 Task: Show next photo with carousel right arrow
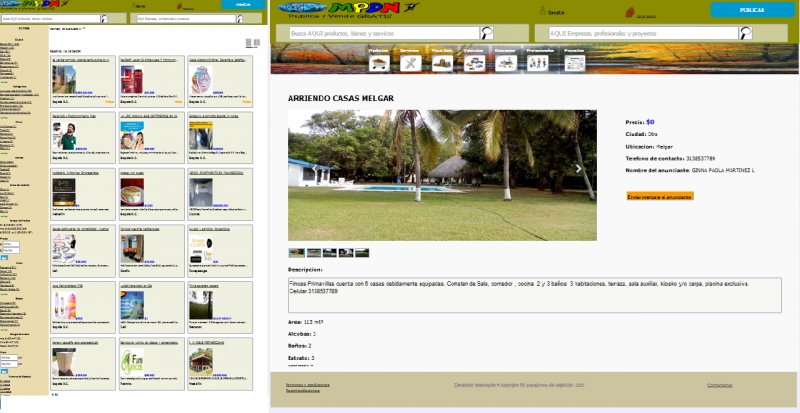pos(578,168)
